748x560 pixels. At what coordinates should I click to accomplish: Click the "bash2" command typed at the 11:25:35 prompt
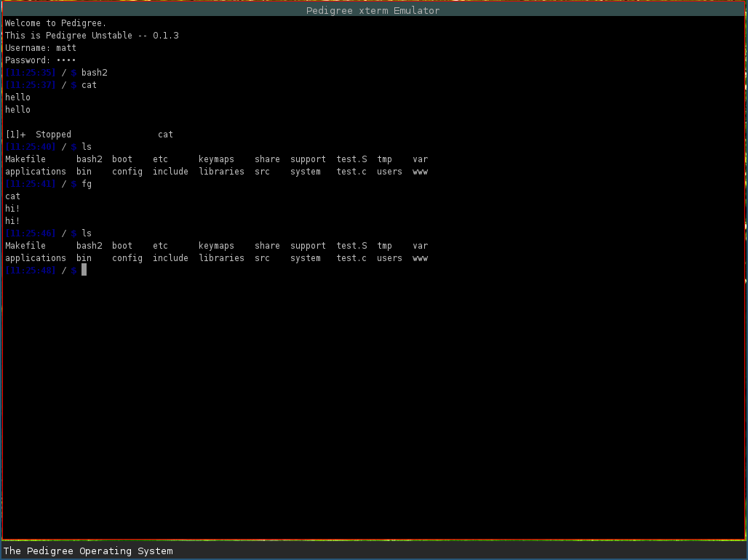coord(95,73)
